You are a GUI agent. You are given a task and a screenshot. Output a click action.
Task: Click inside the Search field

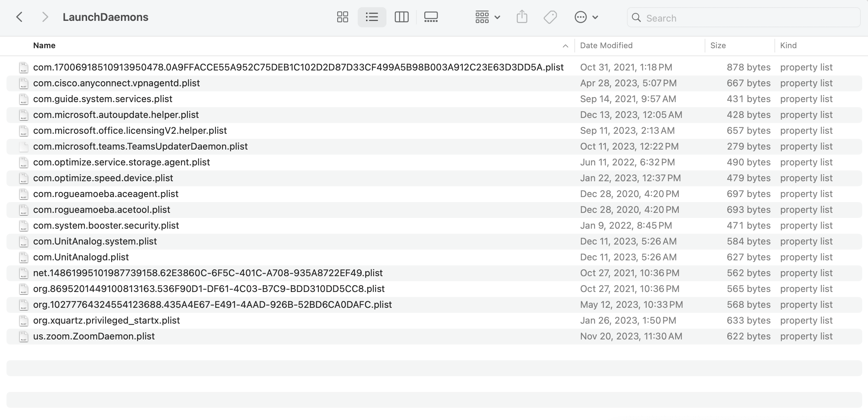click(x=720, y=18)
